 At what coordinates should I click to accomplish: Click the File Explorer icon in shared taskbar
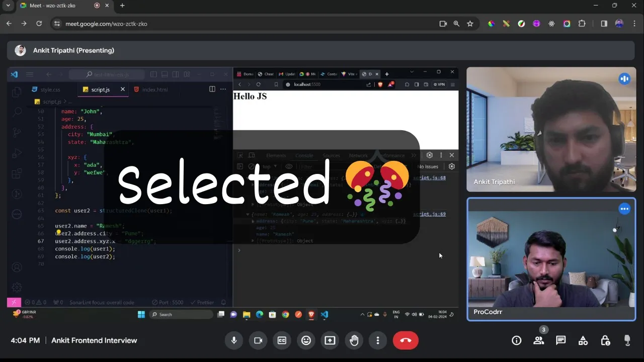(x=247, y=315)
